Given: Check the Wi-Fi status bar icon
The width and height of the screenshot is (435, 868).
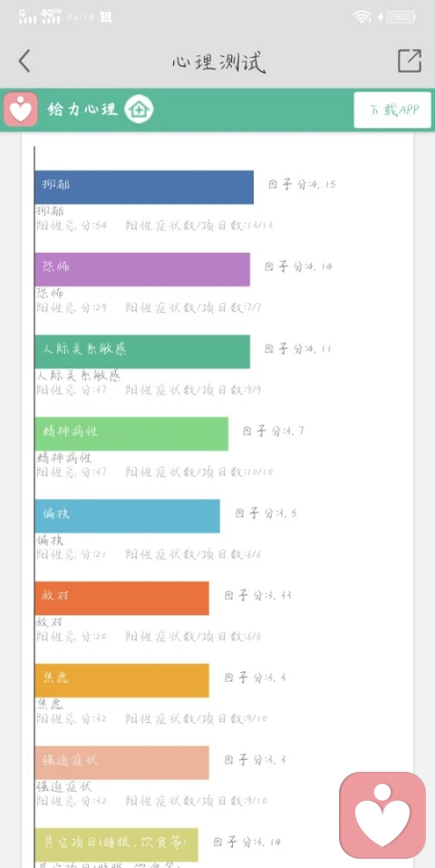Looking at the screenshot, I should [x=362, y=17].
